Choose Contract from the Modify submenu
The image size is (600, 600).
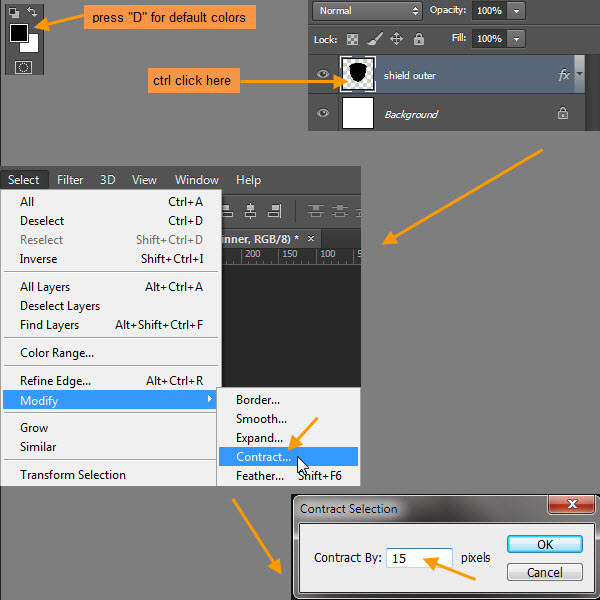[x=264, y=457]
